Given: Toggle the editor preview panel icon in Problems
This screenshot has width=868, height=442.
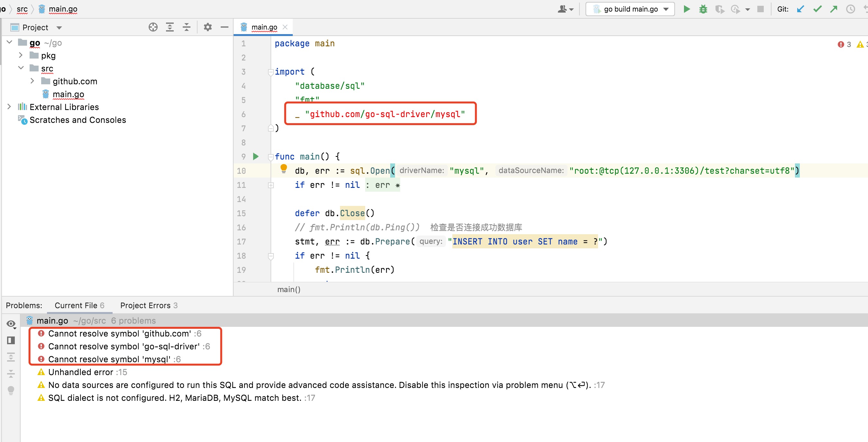Looking at the screenshot, I should point(11,340).
